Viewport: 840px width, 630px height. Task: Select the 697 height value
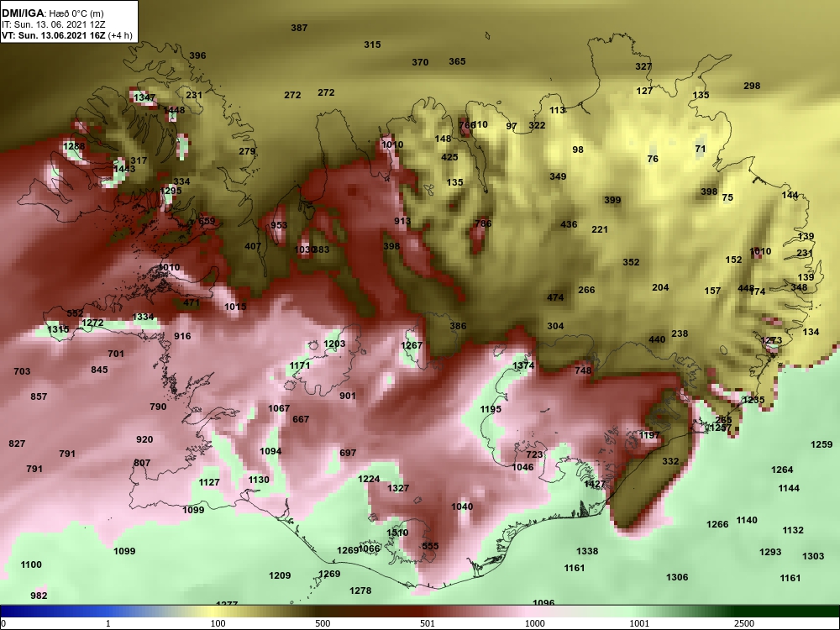pos(348,454)
